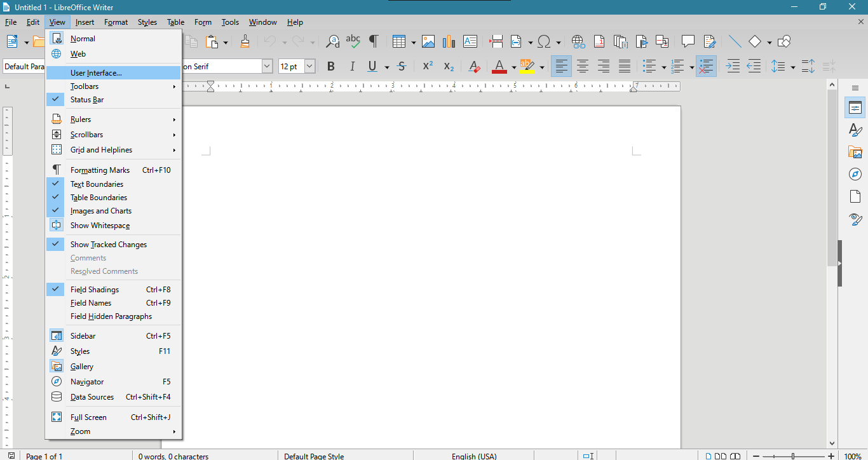The height and width of the screenshot is (460, 868).
Task: Toggle Text Boundaries in View menu
Action: point(113,184)
